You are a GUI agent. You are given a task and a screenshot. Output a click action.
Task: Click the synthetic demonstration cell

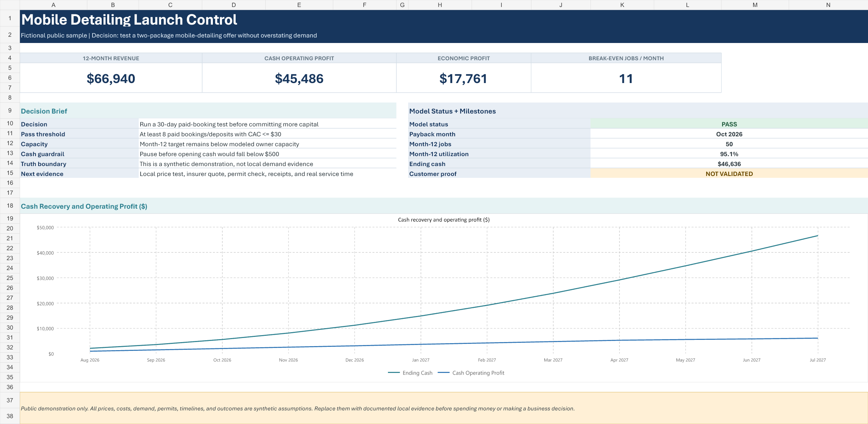tap(268, 164)
